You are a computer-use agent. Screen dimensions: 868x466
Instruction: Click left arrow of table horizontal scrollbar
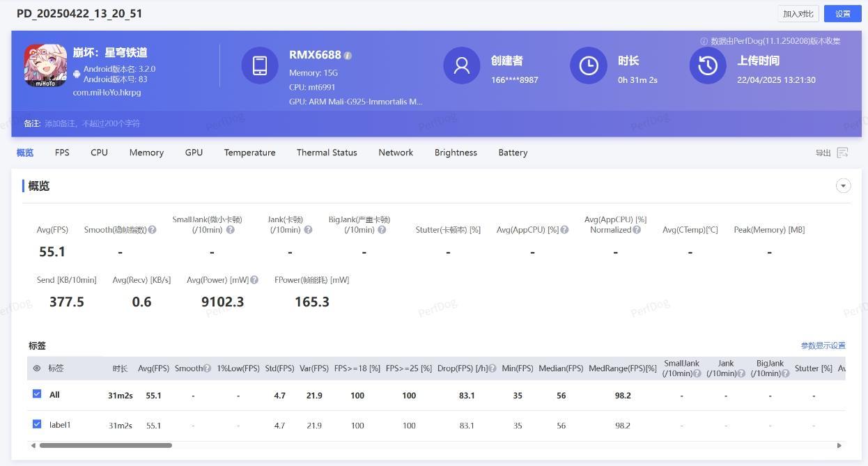pyautogui.click(x=33, y=445)
